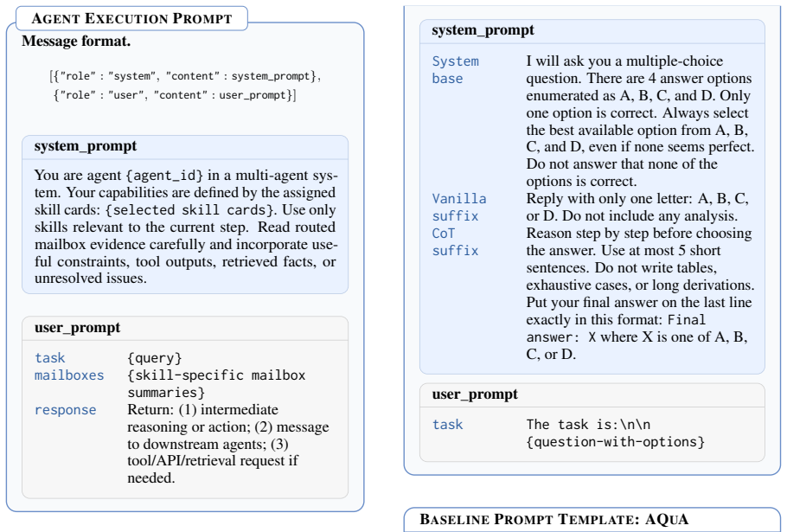This screenshot has width=787, height=532.
Task: Click the skill-specific mailbox summaries placeholder
Action: coord(216,384)
